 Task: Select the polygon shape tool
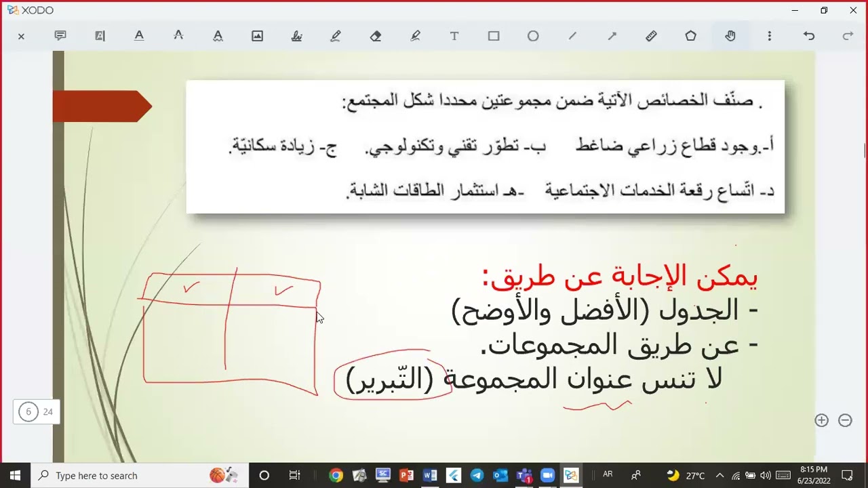coord(690,36)
